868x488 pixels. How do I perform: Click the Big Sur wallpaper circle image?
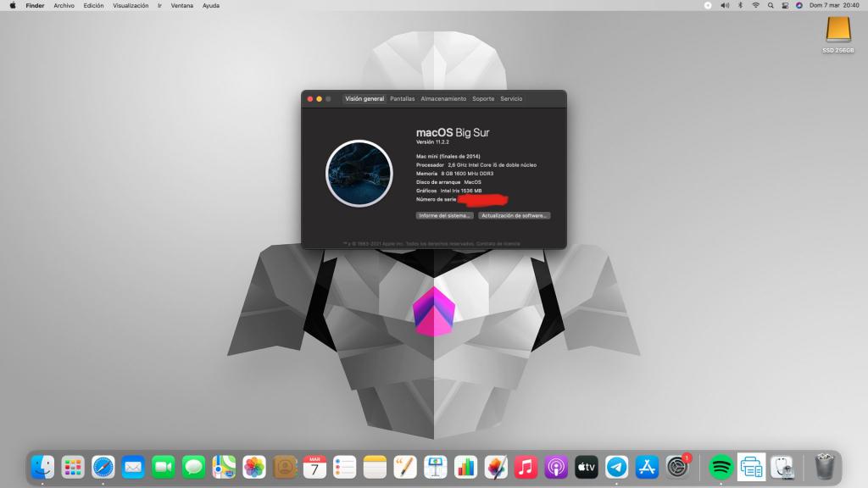click(359, 173)
